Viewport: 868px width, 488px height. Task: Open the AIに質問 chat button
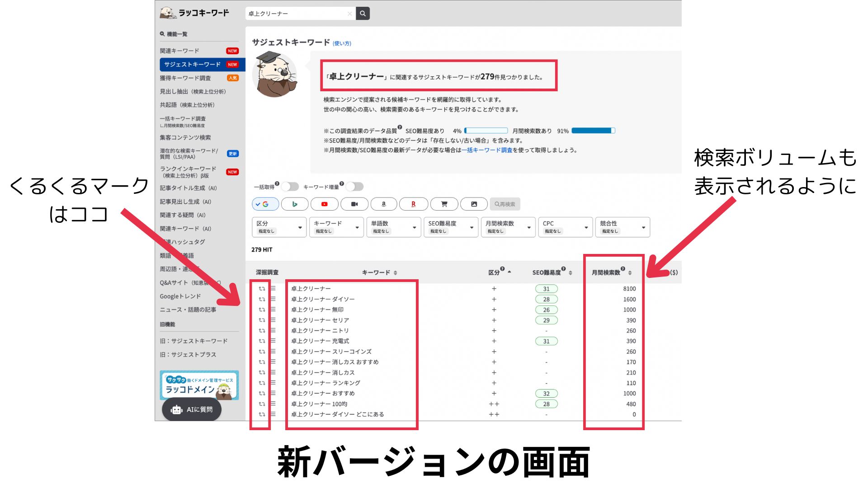point(192,409)
